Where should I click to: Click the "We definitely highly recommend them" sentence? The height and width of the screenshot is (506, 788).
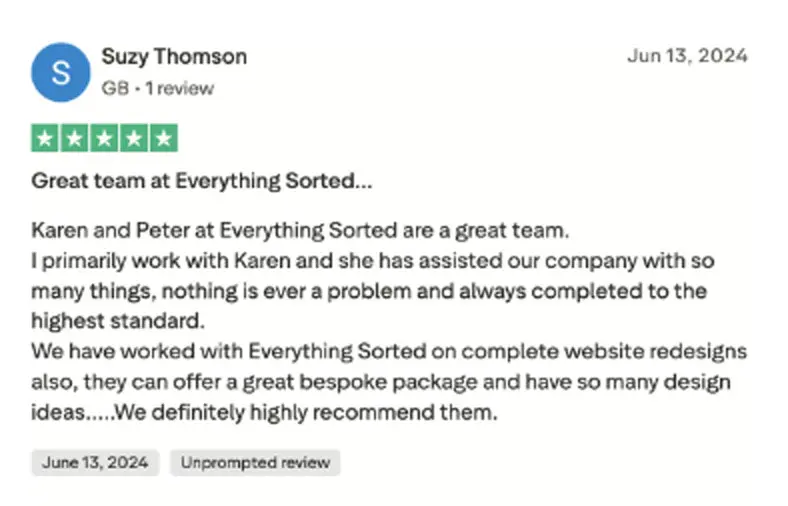tap(306, 412)
